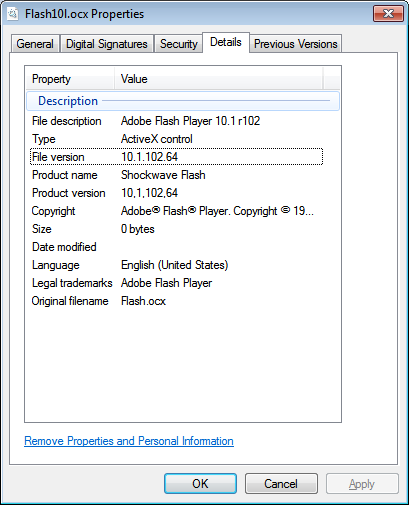Click Product version value 10,1,102,64

[149, 193]
